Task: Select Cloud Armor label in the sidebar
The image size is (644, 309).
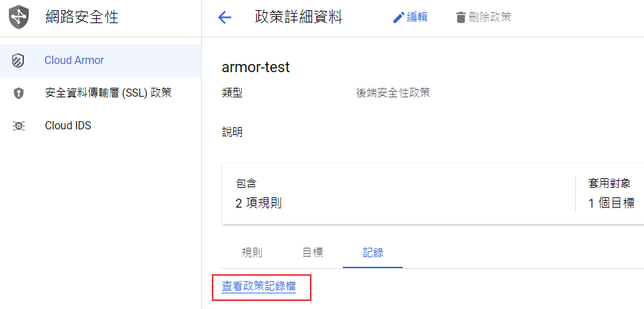Action: [x=74, y=61]
